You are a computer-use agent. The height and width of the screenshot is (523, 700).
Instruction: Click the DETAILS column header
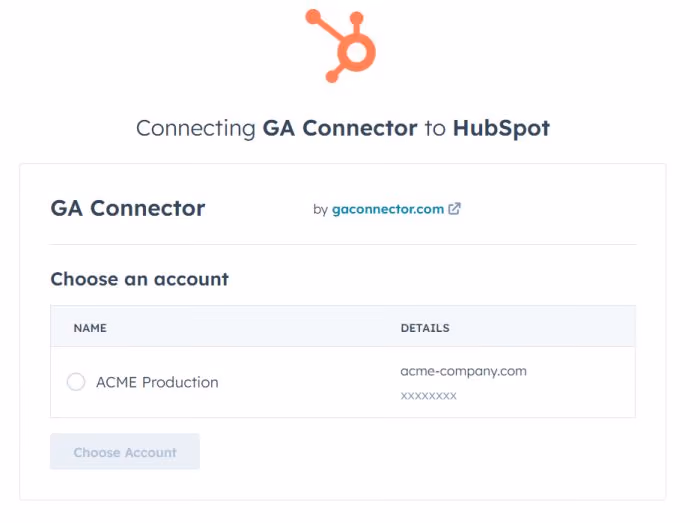tap(425, 328)
